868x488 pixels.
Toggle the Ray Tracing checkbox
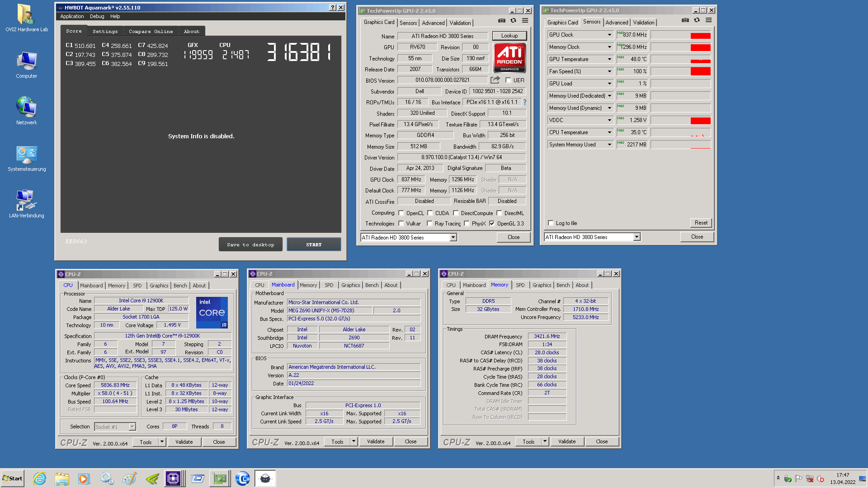click(429, 224)
